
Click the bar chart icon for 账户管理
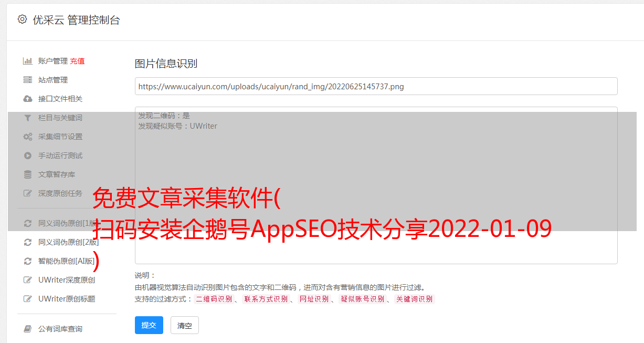tap(28, 61)
